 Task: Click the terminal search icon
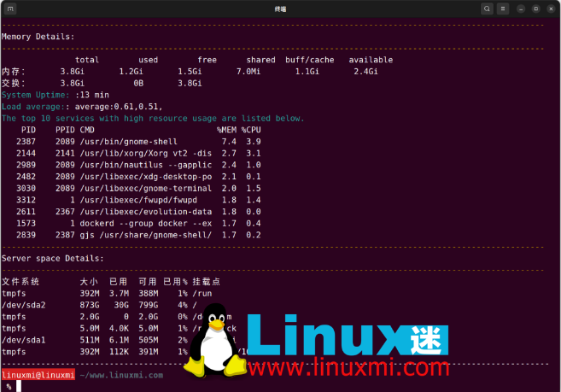[487, 9]
